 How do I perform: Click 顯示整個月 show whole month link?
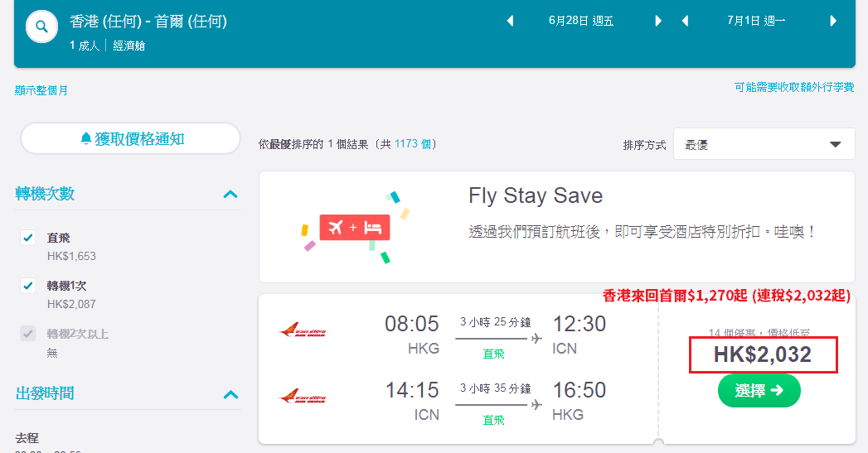pos(41,90)
